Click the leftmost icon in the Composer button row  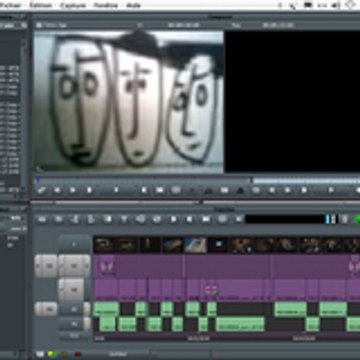pyautogui.click(x=41, y=190)
